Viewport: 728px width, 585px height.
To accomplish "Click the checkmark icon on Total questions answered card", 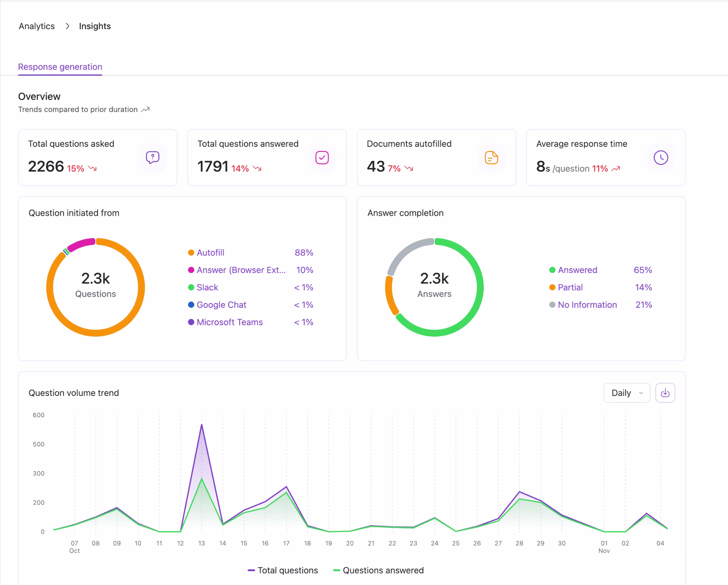I will coord(322,157).
